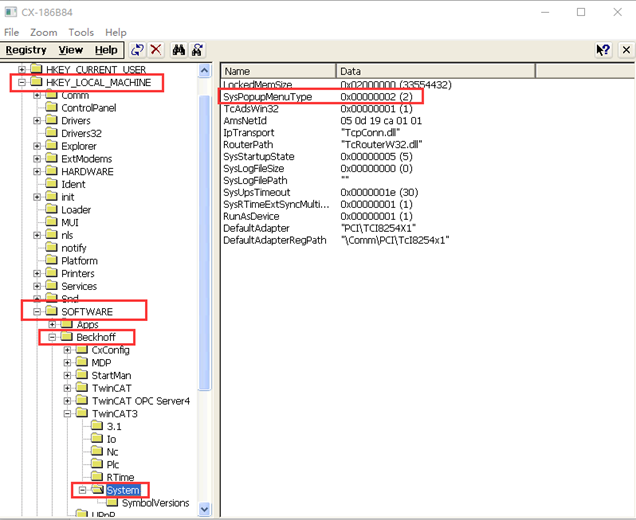The image size is (636, 520).
Task: Expand the TwinCAT OPC Server4 key
Action: point(67,401)
